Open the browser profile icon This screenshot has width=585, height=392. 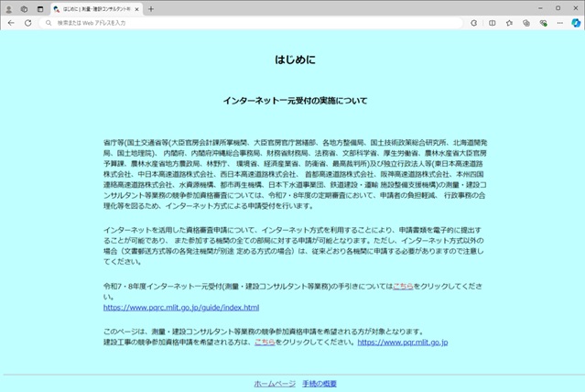8,9
